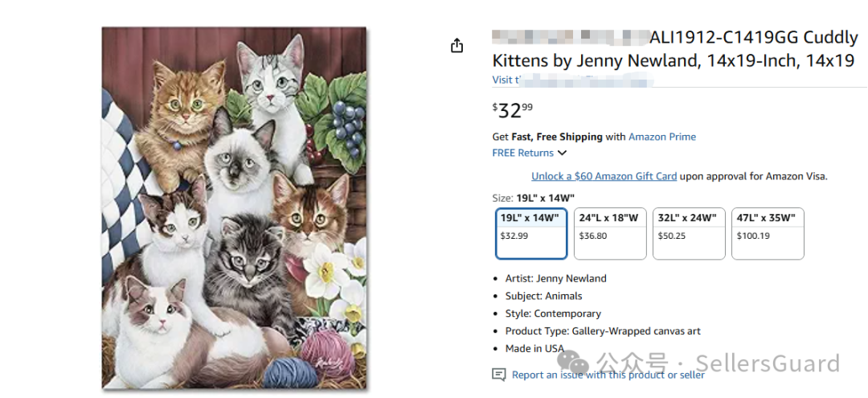868x398 pixels.
Task: Click the Artist: Jenny Newland bullet
Action: (556, 278)
